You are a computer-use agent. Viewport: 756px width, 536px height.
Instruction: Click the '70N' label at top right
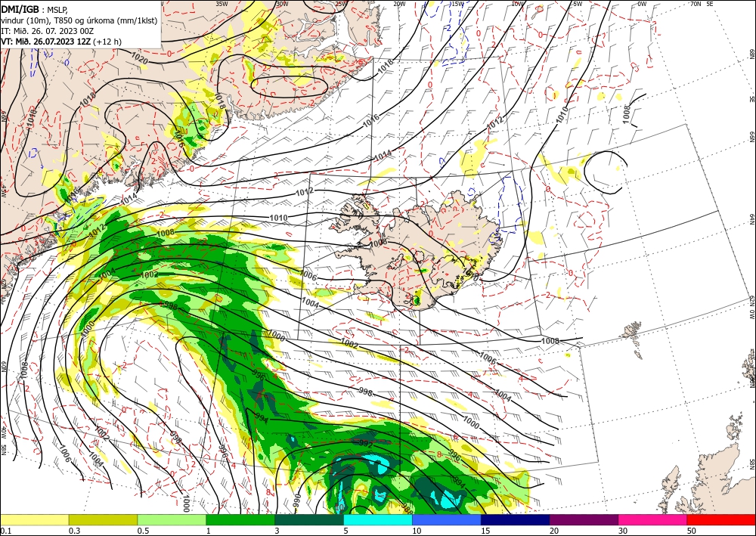click(x=696, y=4)
